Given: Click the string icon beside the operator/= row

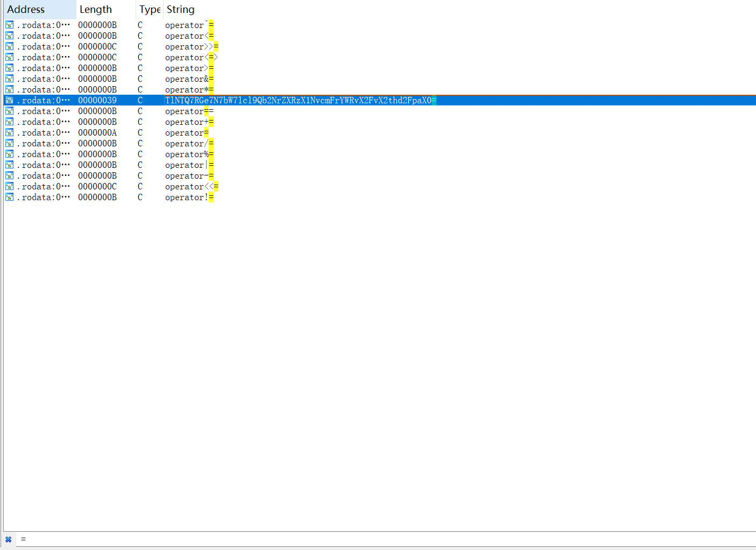Looking at the screenshot, I should tap(9, 143).
